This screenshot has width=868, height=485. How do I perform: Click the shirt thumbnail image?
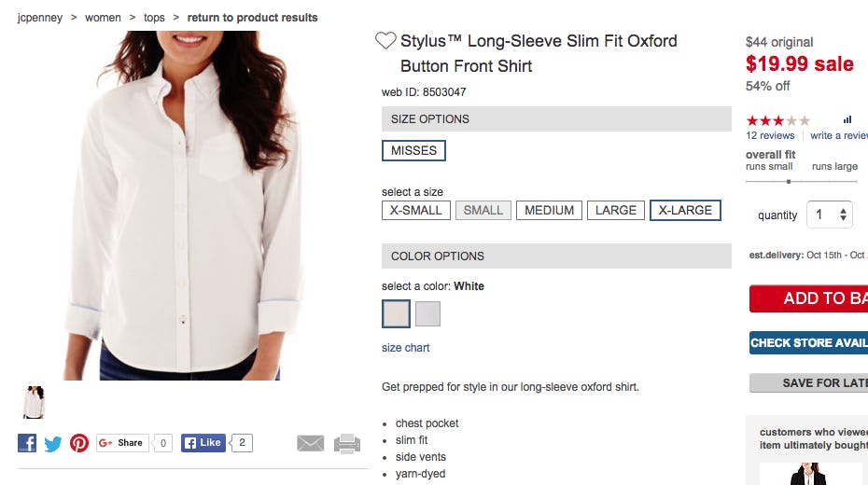(34, 402)
